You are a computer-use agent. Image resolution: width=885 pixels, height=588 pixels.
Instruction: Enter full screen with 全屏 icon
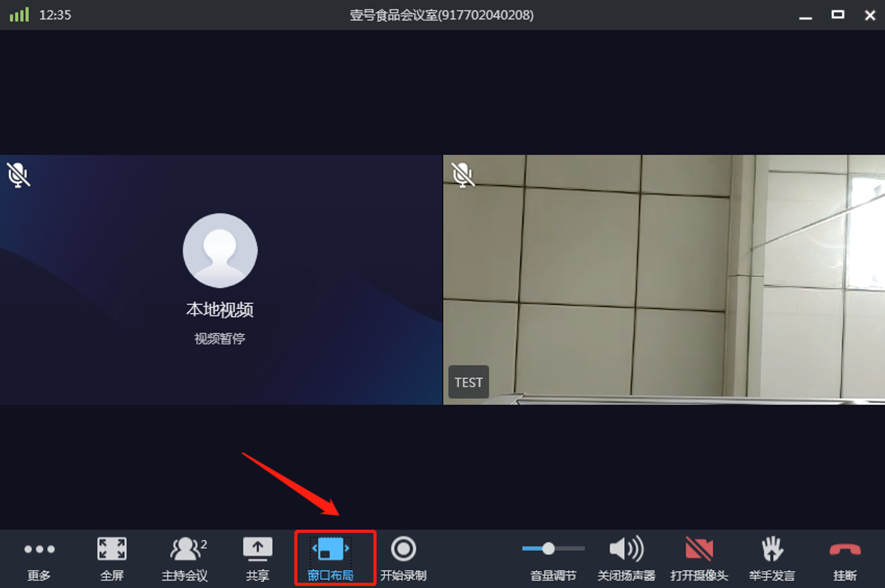tap(112, 557)
